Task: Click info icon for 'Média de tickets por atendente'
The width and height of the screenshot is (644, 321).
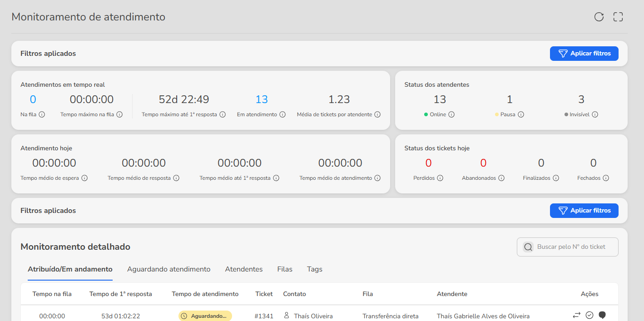Action: click(x=377, y=114)
